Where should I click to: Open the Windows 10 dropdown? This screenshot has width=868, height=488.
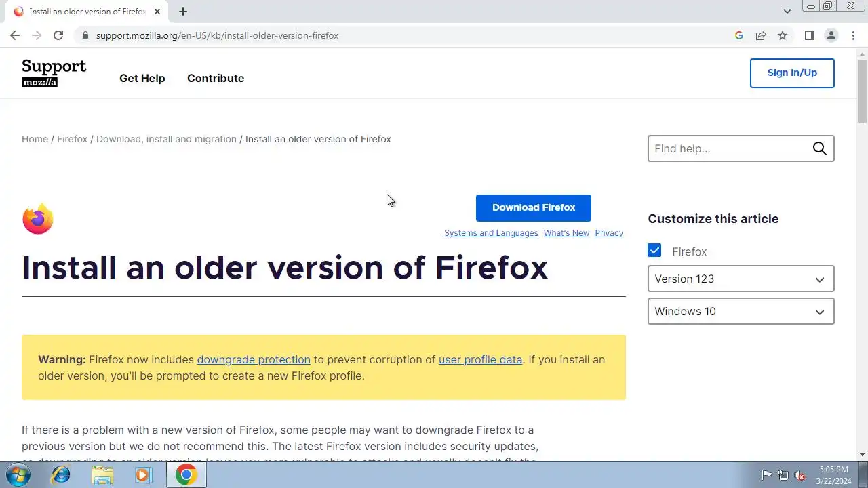tap(741, 311)
